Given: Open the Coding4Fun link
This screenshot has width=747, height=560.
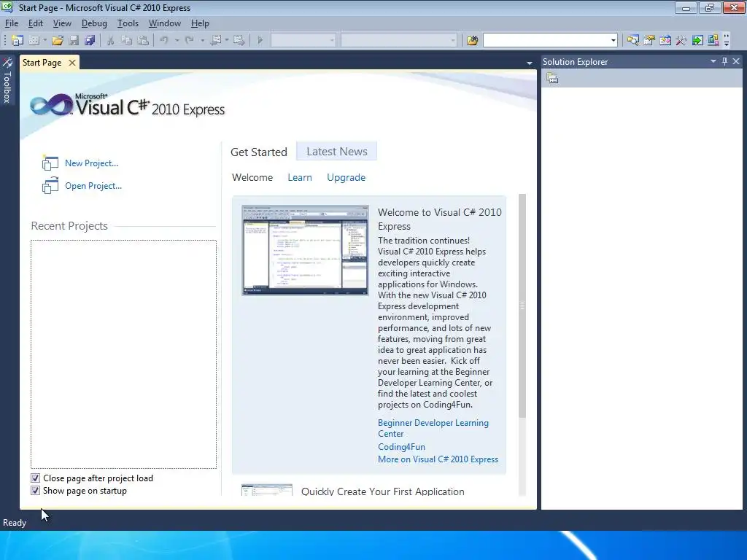Looking at the screenshot, I should 401,447.
